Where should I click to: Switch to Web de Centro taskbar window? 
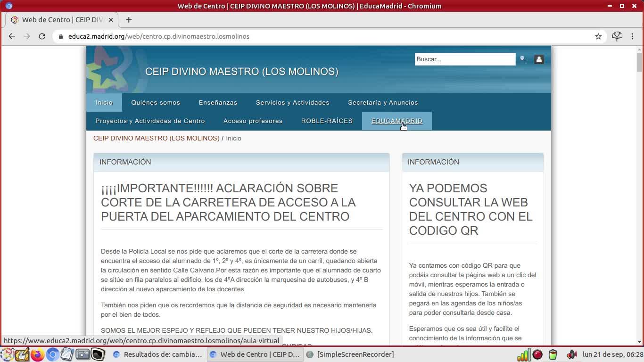point(255,354)
